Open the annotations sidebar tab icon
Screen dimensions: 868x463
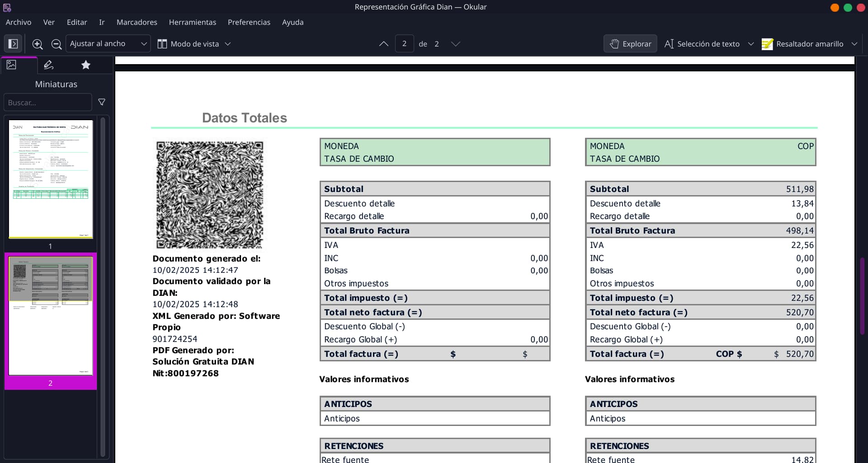(48, 65)
